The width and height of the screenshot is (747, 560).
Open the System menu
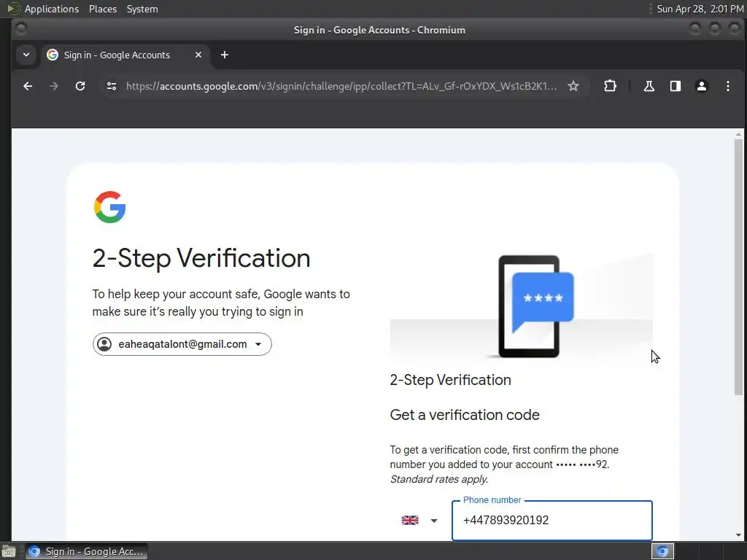click(x=142, y=9)
